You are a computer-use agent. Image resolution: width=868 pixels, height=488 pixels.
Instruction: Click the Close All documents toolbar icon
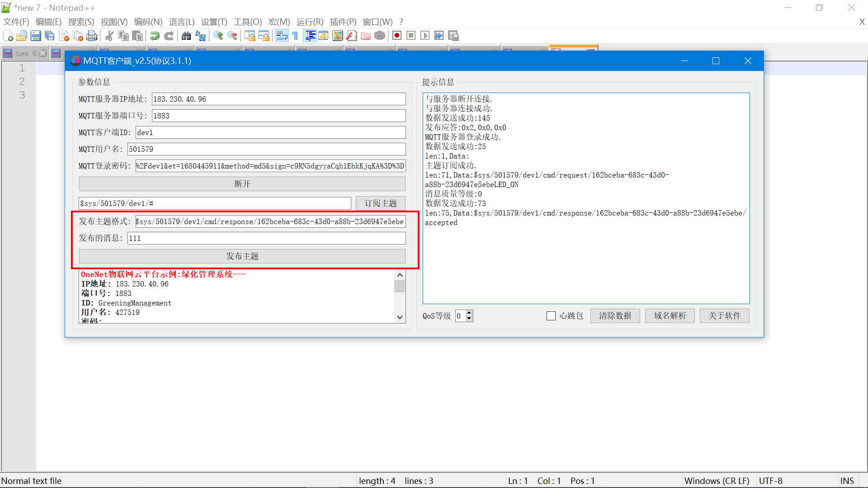(78, 36)
